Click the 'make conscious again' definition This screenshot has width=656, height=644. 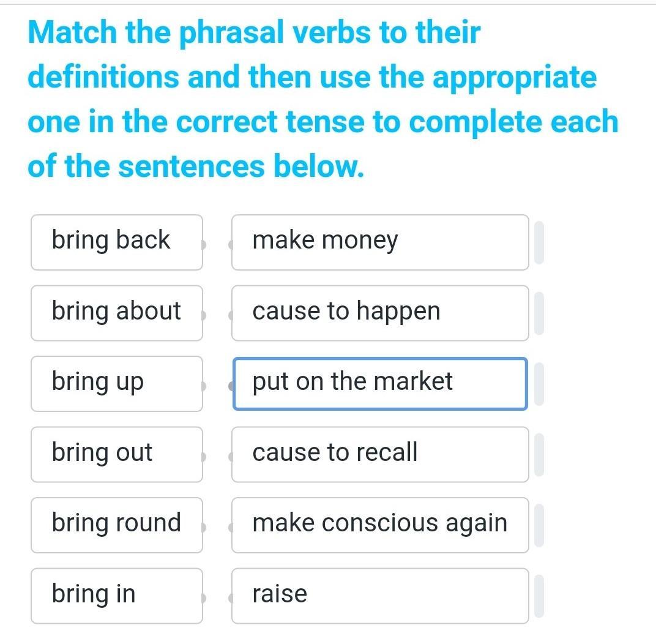point(379,525)
